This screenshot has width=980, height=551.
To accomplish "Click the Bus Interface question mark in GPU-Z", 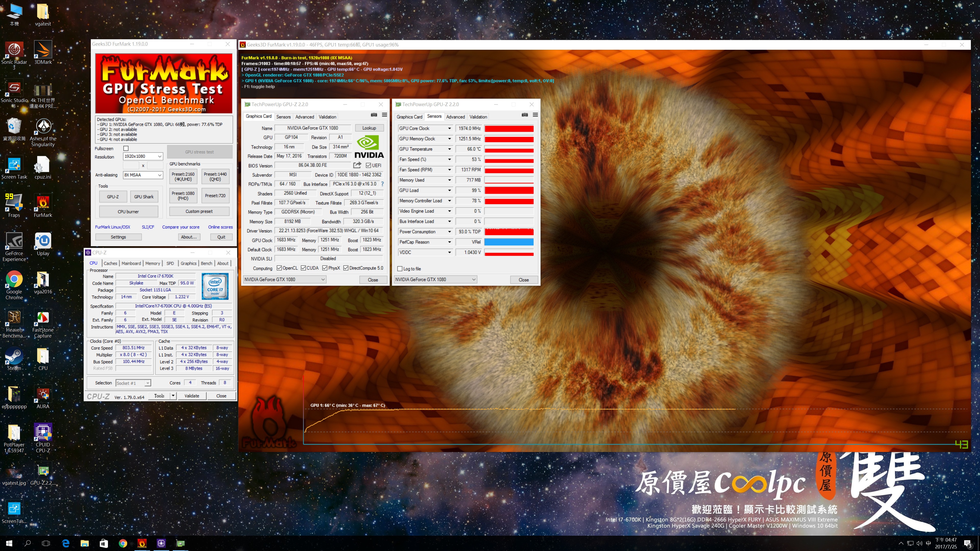I will point(382,184).
